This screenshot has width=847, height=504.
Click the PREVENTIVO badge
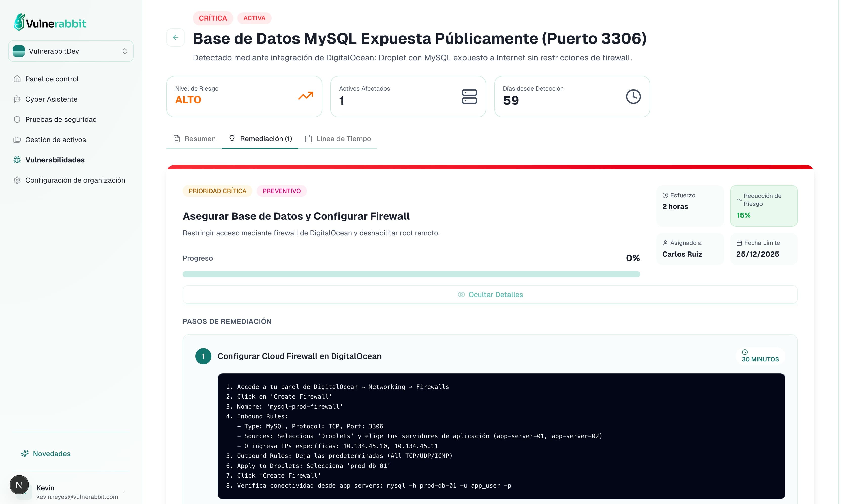tap(282, 191)
